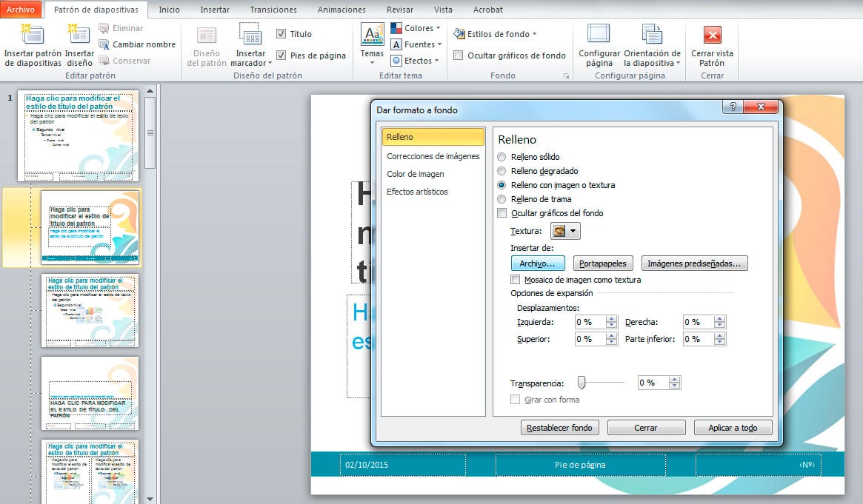863x504 pixels.
Task: Click the dialog Cerrar button
Action: pos(646,428)
